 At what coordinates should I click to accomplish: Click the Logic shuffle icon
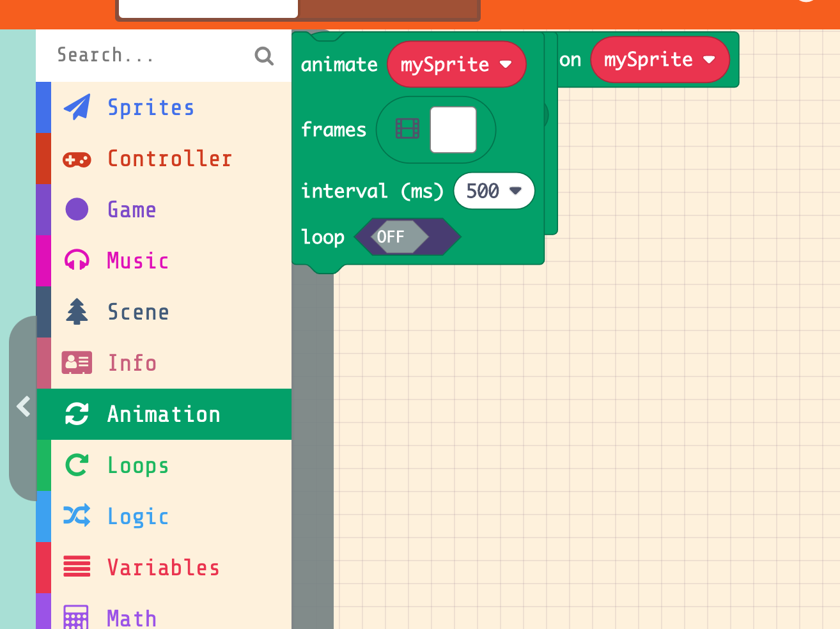[77, 515]
